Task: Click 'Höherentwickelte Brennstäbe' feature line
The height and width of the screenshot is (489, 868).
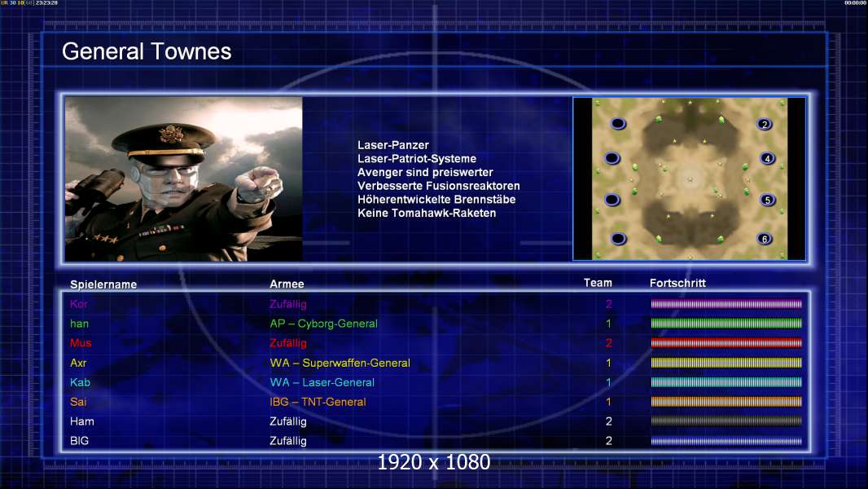Action: pyautogui.click(x=436, y=200)
